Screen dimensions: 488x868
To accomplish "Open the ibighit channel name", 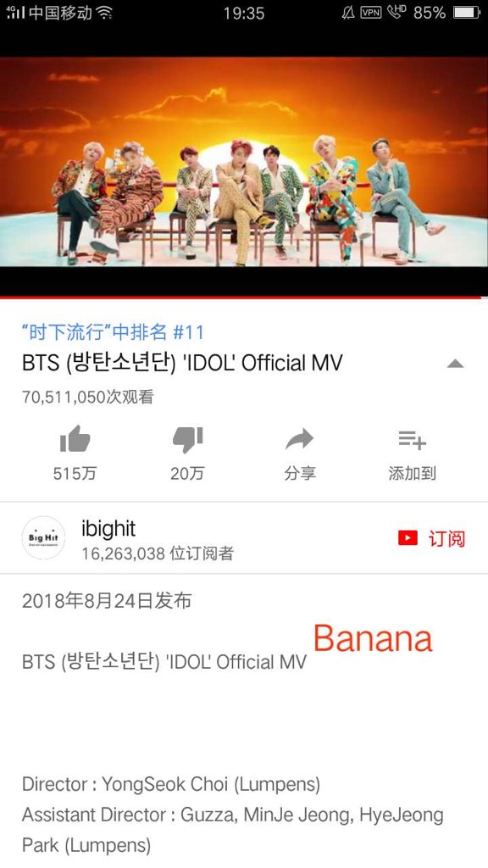I will (x=108, y=529).
